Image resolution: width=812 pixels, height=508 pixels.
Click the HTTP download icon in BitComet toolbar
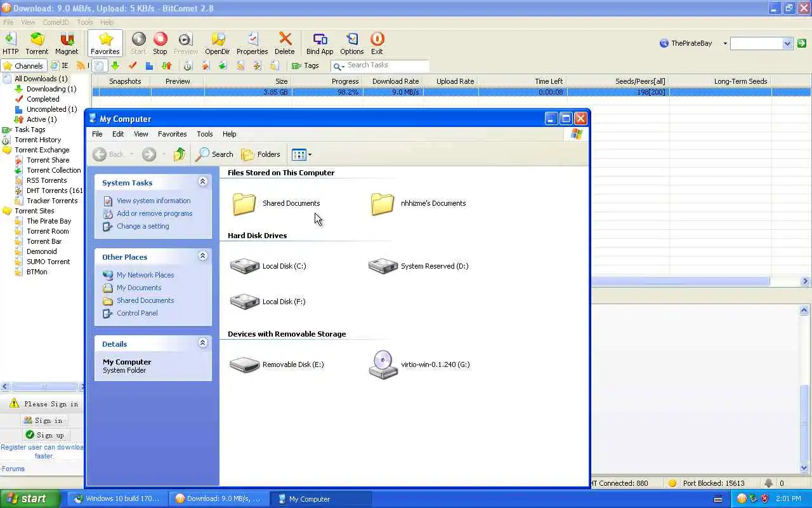(x=11, y=43)
